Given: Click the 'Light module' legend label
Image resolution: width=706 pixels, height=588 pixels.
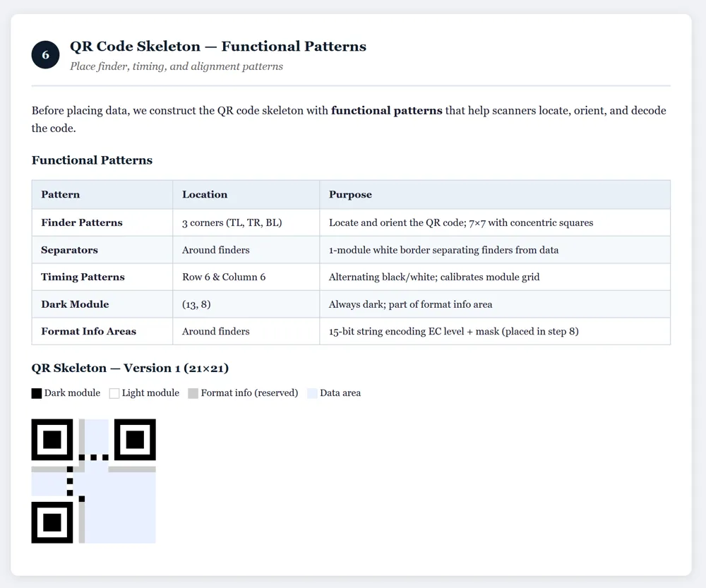Looking at the screenshot, I should point(150,393).
